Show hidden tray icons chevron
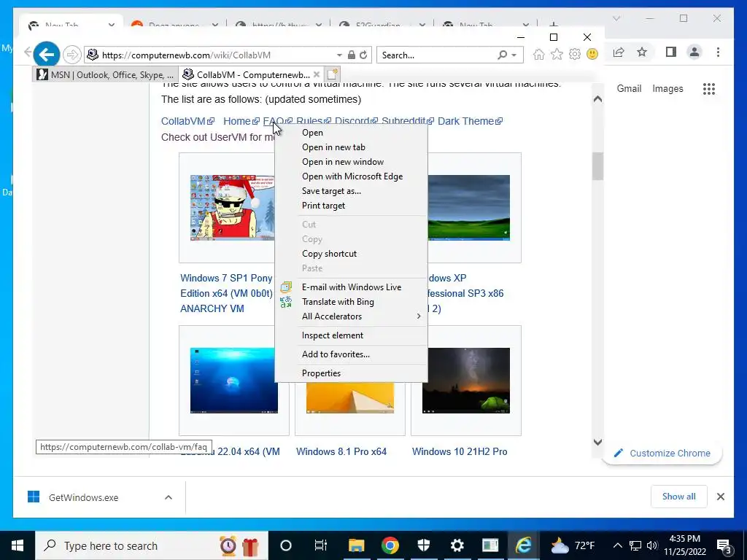Viewport: 747px width, 560px height. (617, 545)
